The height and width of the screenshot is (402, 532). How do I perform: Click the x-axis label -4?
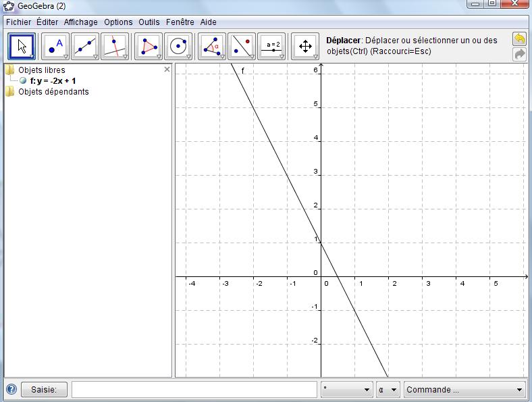[x=192, y=283]
